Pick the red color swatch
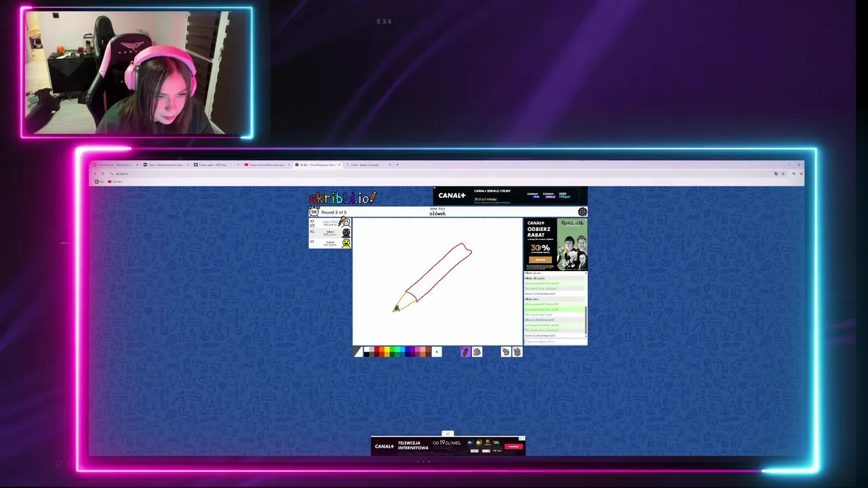Viewport: 868px width, 488px height. 376,350
